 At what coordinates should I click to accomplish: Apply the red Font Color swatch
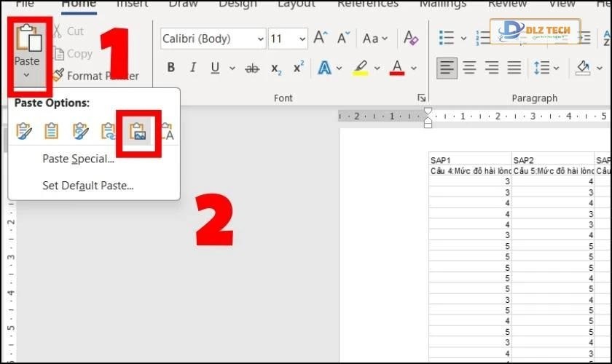397,68
